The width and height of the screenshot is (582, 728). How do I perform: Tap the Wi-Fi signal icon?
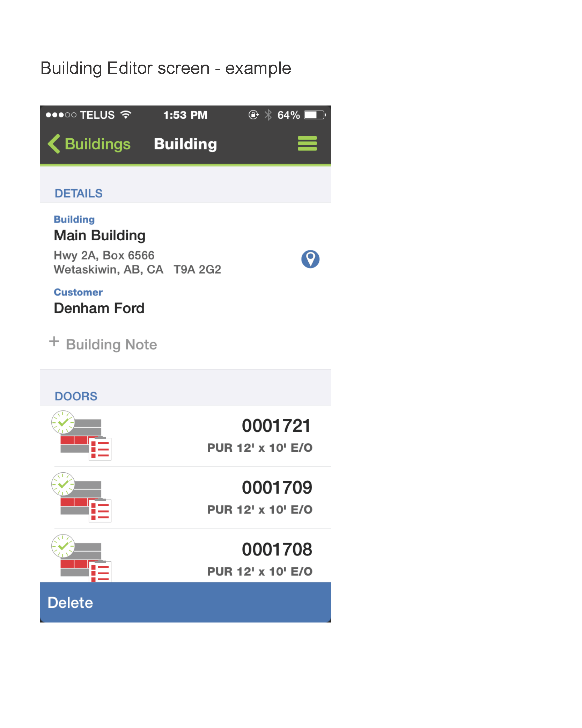[126, 115]
